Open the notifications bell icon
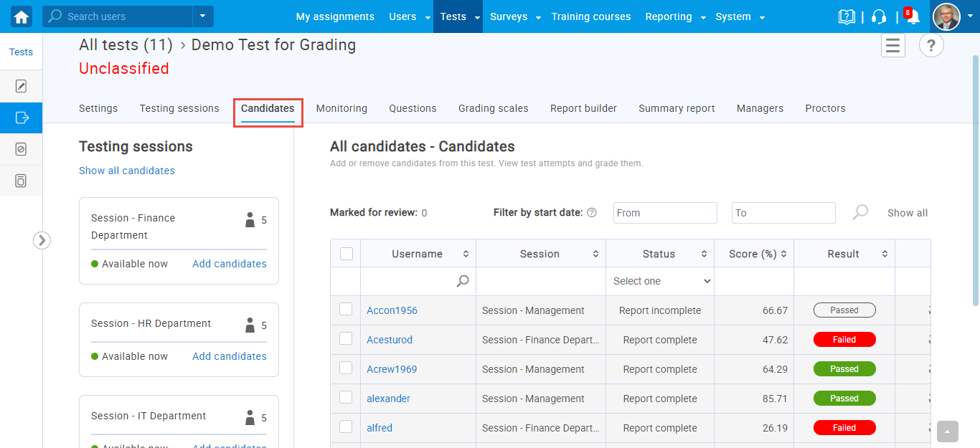980x448 pixels. [x=913, y=17]
